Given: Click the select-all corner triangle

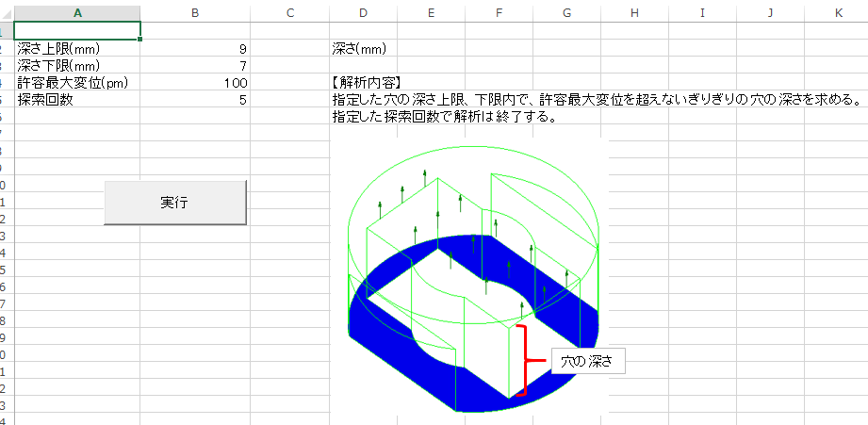Looking at the screenshot, I should pos(7,14).
